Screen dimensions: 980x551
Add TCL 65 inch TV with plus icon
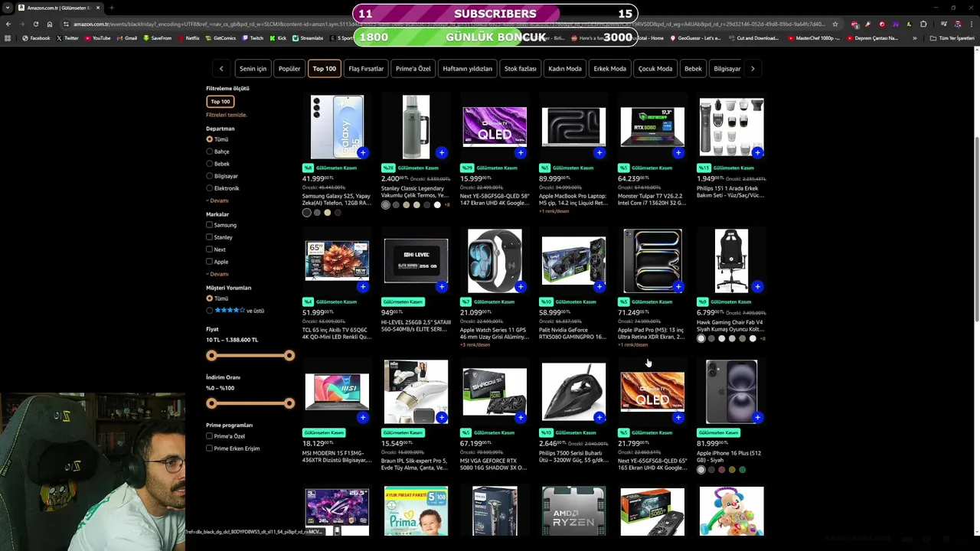tap(363, 286)
